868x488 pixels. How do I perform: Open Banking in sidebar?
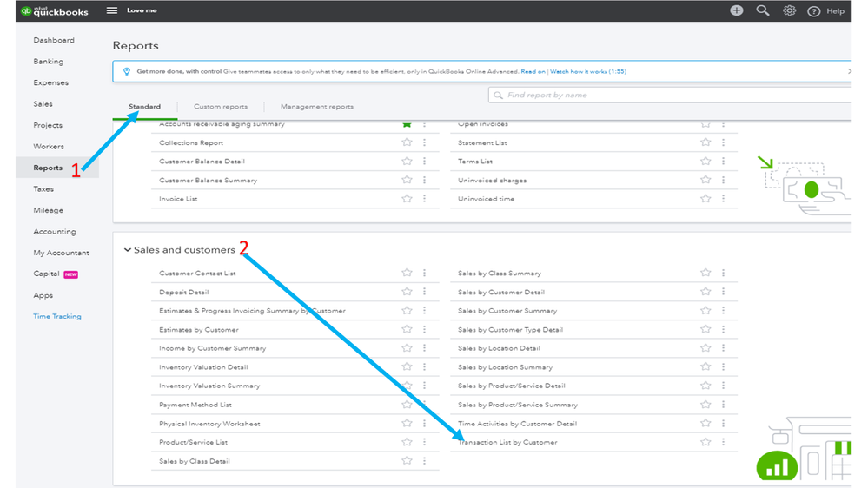[x=48, y=62]
